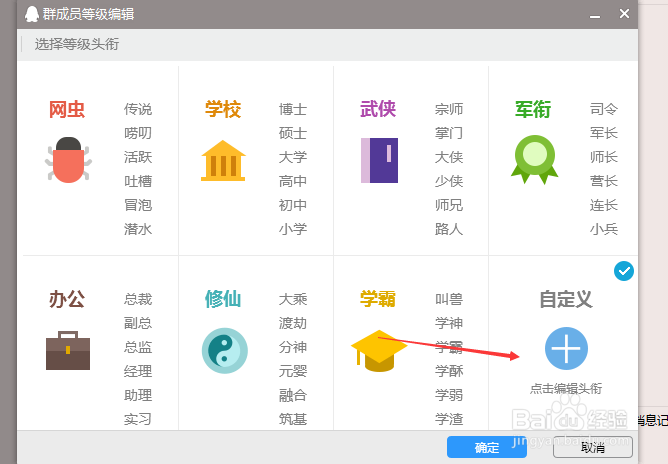Click the 确定 button
The image size is (668, 464).
(x=487, y=447)
